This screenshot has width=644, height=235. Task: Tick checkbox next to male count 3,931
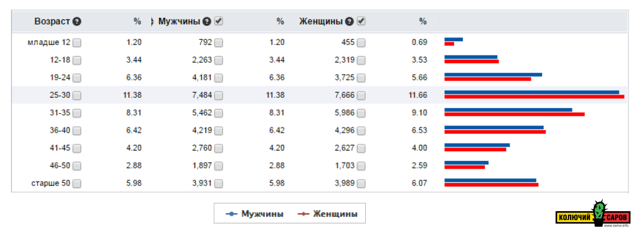tap(218, 184)
